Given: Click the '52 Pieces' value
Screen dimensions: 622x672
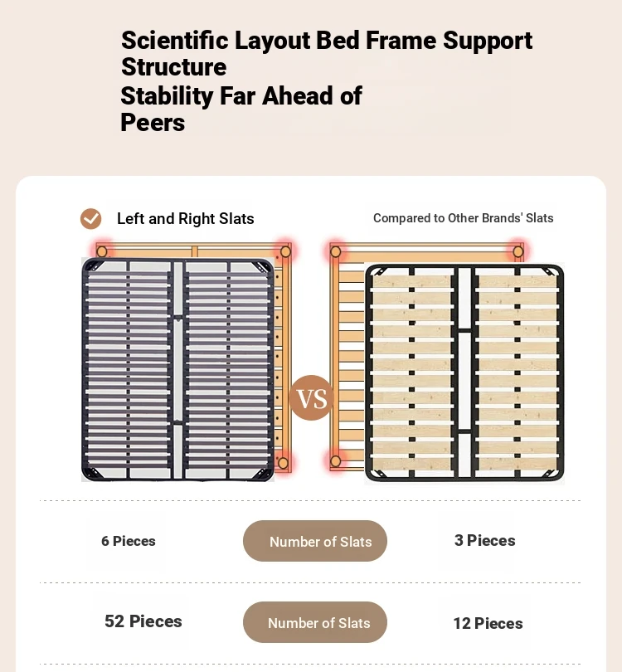Looking at the screenshot, I should tap(143, 621).
